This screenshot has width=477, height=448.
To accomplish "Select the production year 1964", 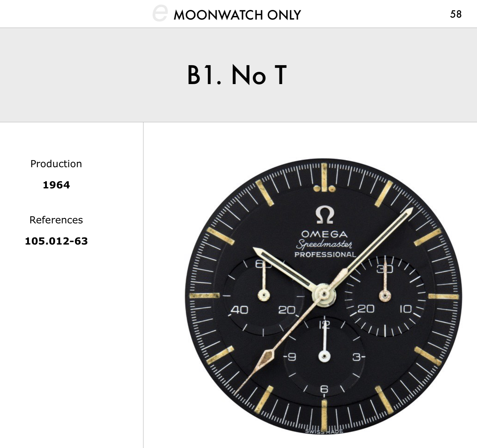I will [56, 185].
